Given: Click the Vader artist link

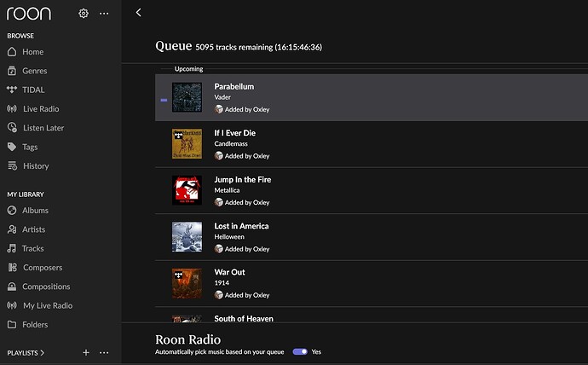Looking at the screenshot, I should tap(222, 97).
